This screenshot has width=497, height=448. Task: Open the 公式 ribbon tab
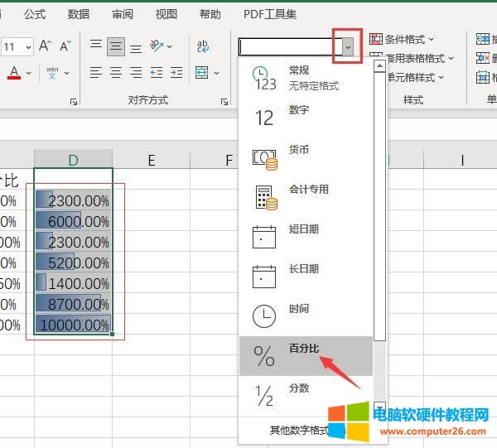tap(35, 14)
